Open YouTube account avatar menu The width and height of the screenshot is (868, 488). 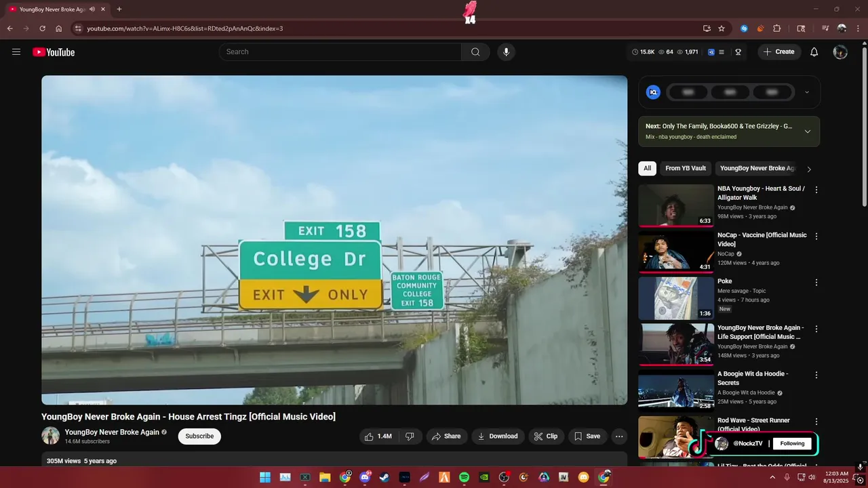click(x=840, y=52)
